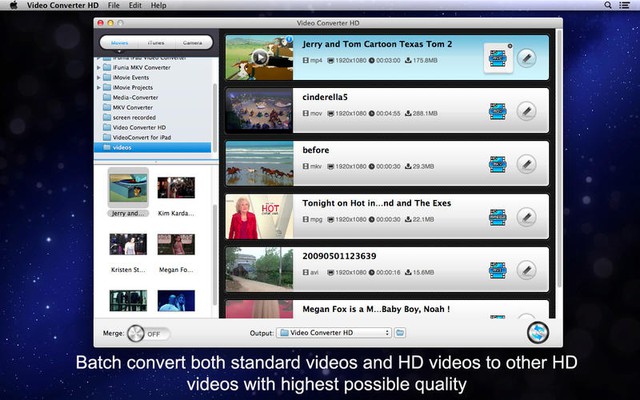Switch to the iTunes tab
This screenshot has width=640, height=400.
point(155,44)
